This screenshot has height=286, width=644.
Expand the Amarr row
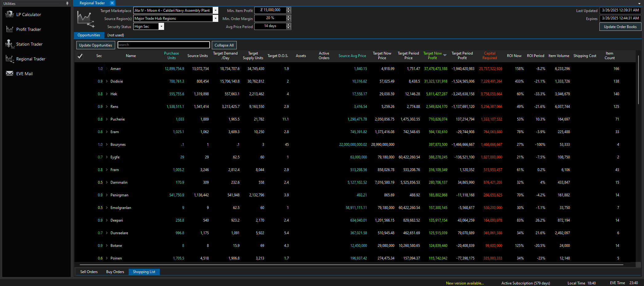click(107, 69)
